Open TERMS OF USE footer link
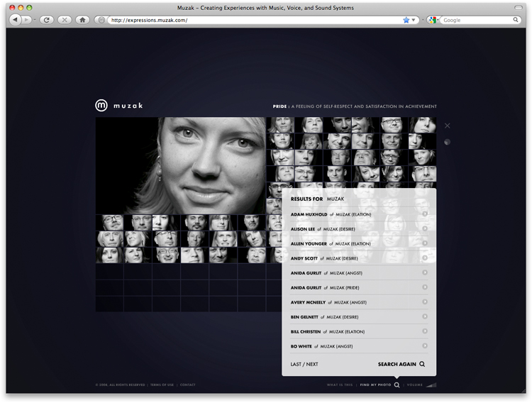Screen dimensions: 532x403 pos(162,385)
